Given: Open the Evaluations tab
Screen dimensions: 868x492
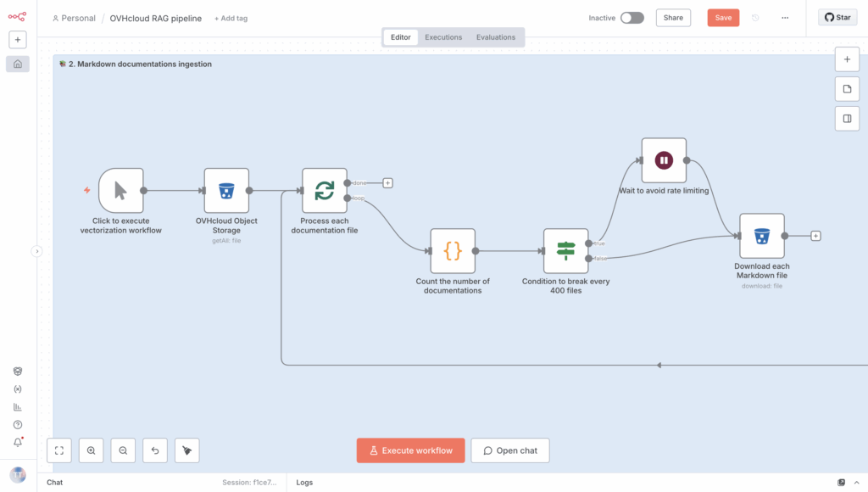Looking at the screenshot, I should click(496, 37).
